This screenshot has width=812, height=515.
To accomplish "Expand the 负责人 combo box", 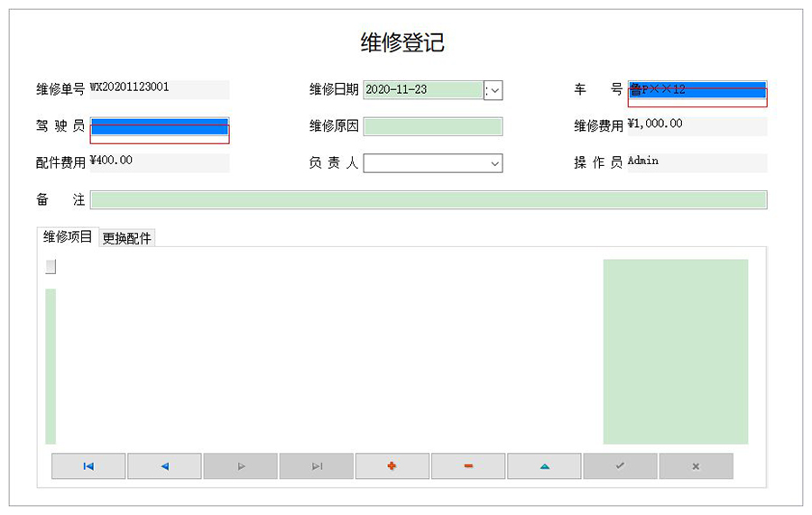I will (x=494, y=164).
